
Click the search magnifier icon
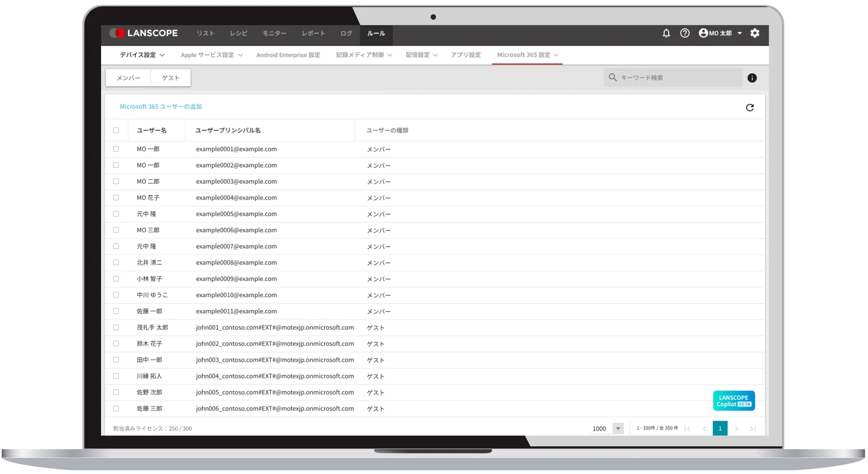click(613, 78)
